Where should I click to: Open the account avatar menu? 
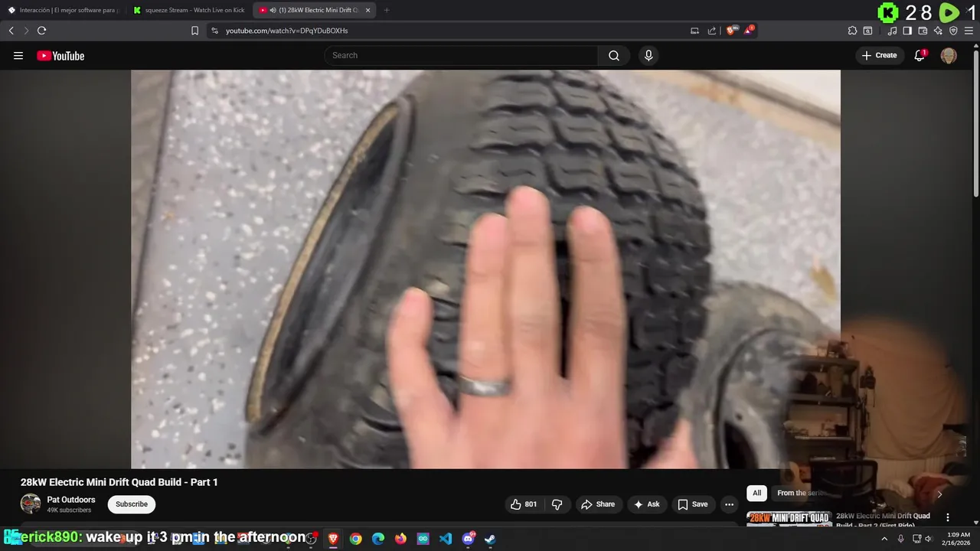949,55
